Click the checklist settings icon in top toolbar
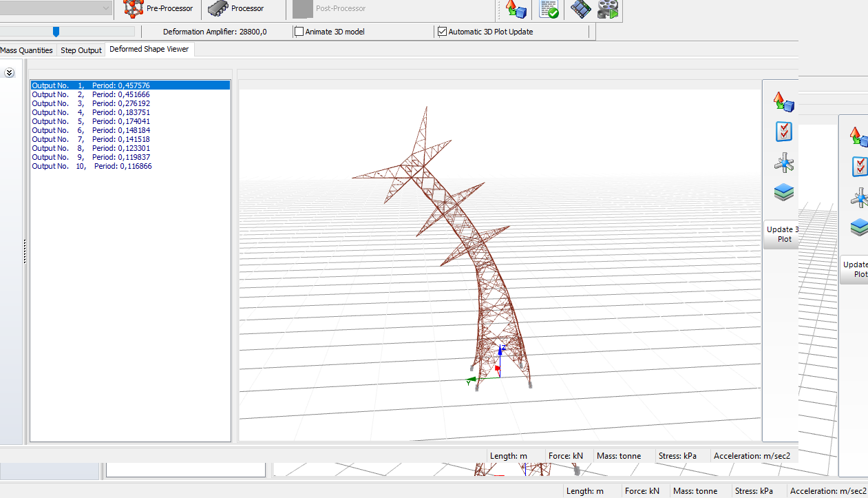Screen dimensions: 868x498 549,9
